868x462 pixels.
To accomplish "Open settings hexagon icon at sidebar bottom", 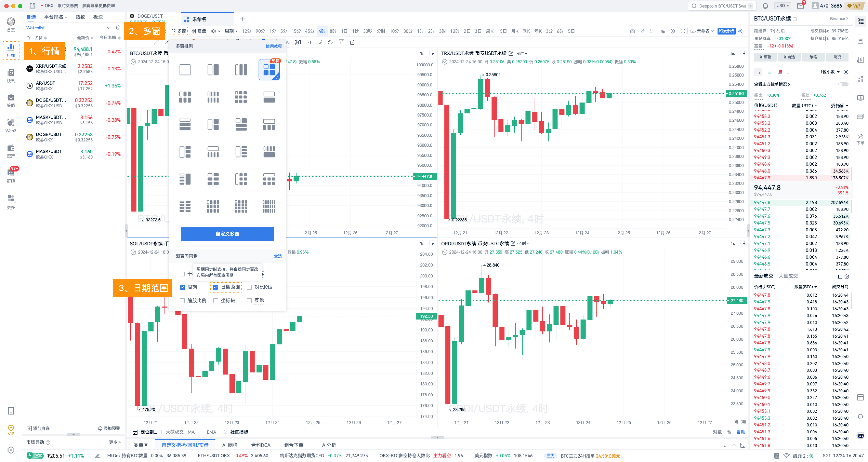I will [x=11, y=450].
